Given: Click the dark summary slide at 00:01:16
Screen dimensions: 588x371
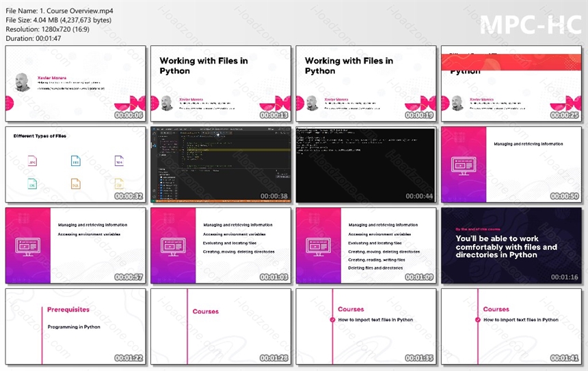Looking at the screenshot, I should 511,245.
